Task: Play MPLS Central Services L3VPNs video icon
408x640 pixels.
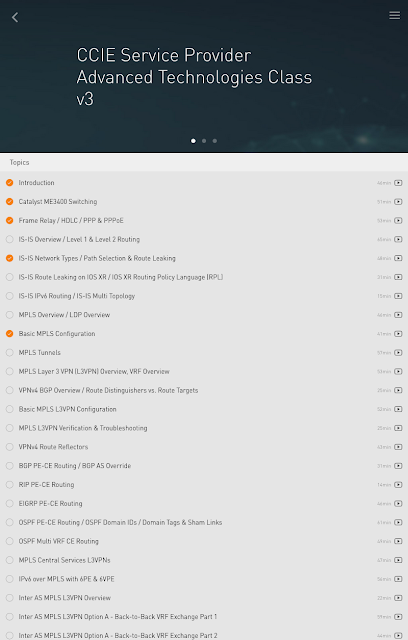Action: (x=398, y=560)
